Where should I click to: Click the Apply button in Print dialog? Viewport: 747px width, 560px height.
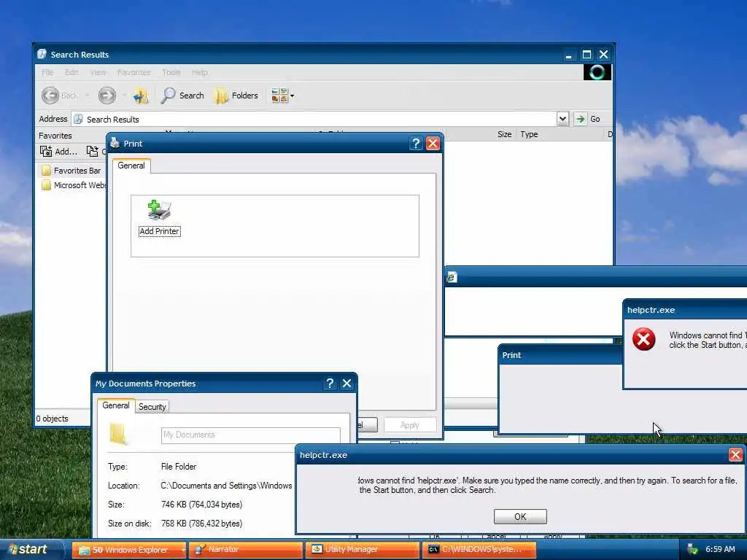coord(410,425)
